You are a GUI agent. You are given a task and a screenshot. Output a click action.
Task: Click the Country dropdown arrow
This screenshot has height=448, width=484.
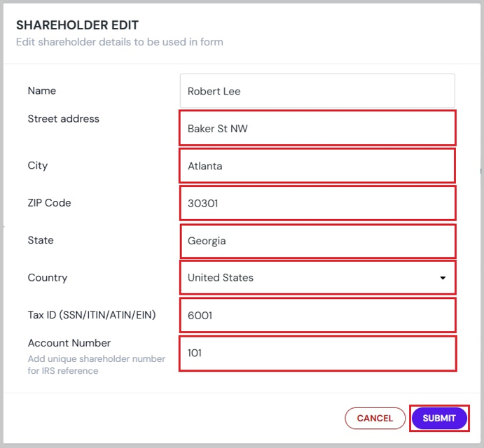point(443,278)
